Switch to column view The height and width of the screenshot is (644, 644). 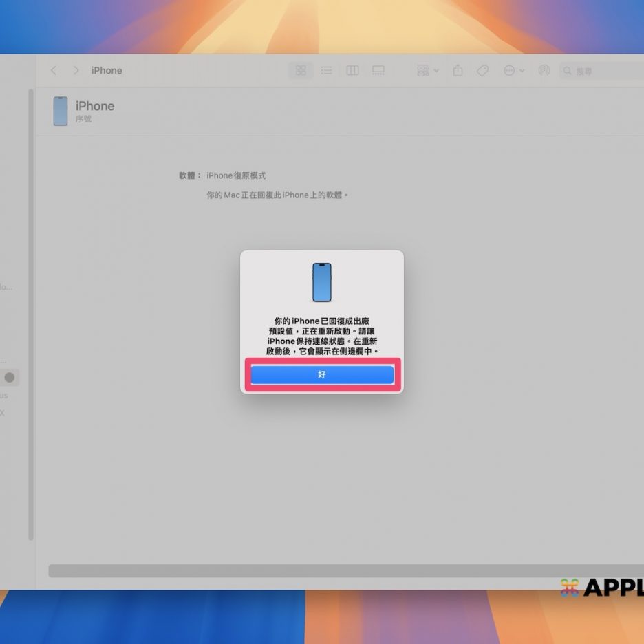352,71
